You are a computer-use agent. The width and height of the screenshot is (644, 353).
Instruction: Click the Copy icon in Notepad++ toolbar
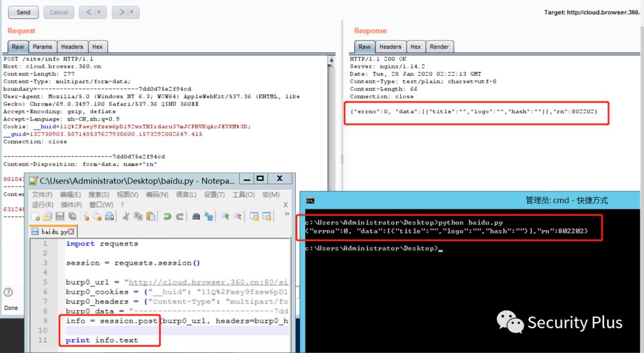(x=138, y=216)
